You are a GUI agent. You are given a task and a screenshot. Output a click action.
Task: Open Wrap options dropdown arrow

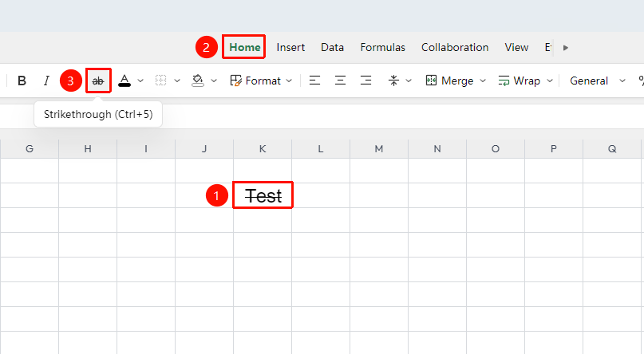tap(550, 81)
